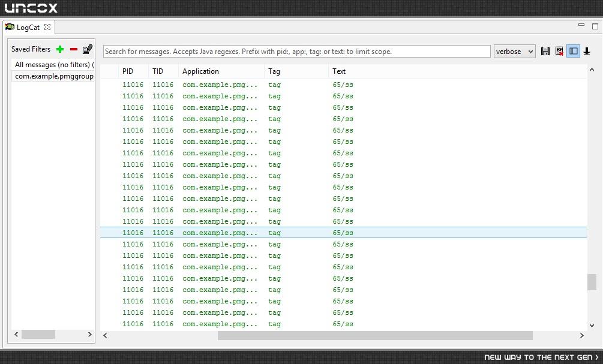Toggle scroll lock down-arrow icon
The image size is (603, 364).
click(587, 51)
